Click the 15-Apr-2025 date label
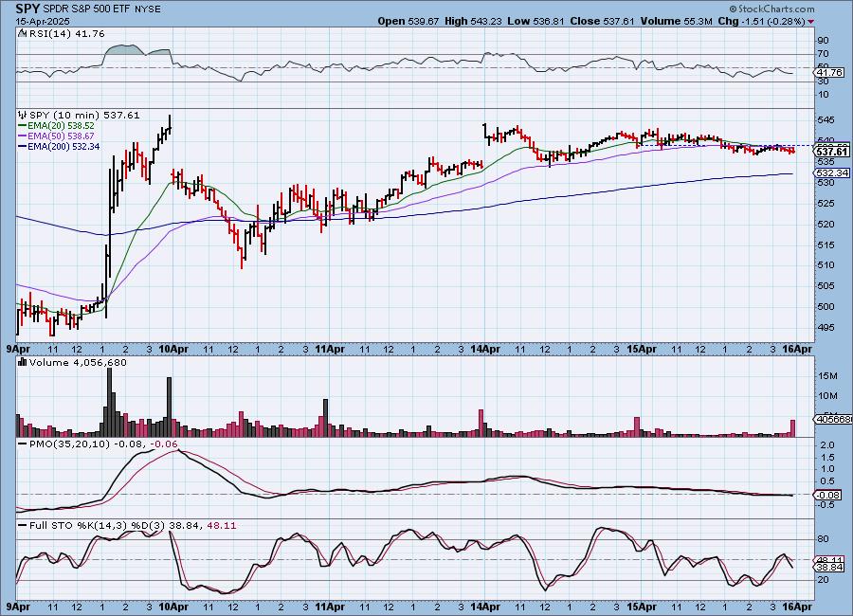This screenshot has width=853, height=616. coord(43,21)
